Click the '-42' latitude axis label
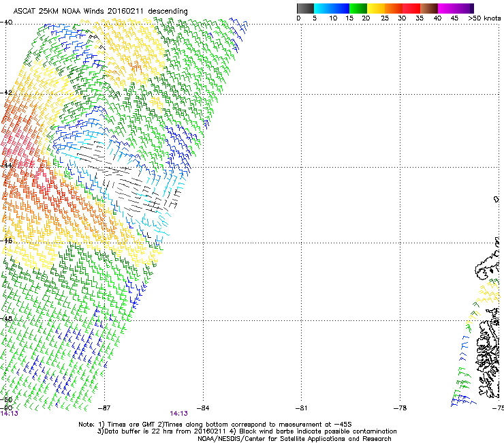This screenshot has width=504, height=443. 6,93
